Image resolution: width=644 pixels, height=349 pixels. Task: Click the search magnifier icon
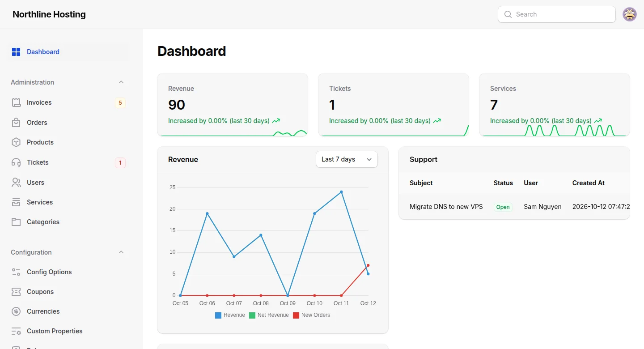click(x=508, y=14)
